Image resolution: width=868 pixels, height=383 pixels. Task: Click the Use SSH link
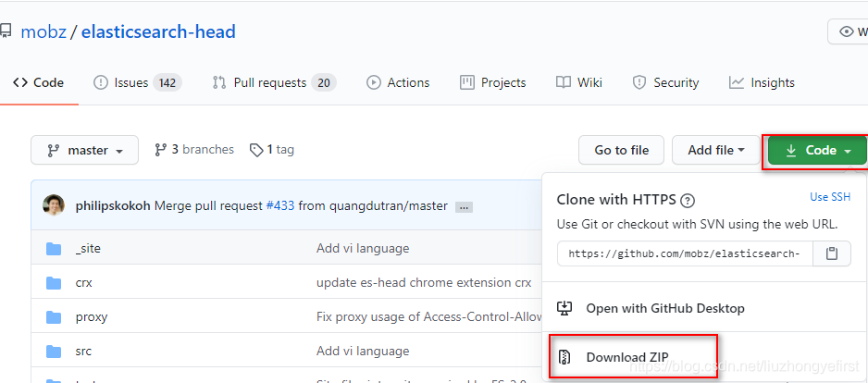(830, 197)
